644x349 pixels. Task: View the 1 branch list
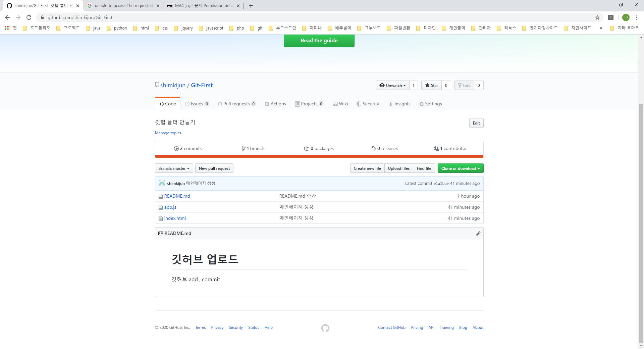(x=253, y=148)
